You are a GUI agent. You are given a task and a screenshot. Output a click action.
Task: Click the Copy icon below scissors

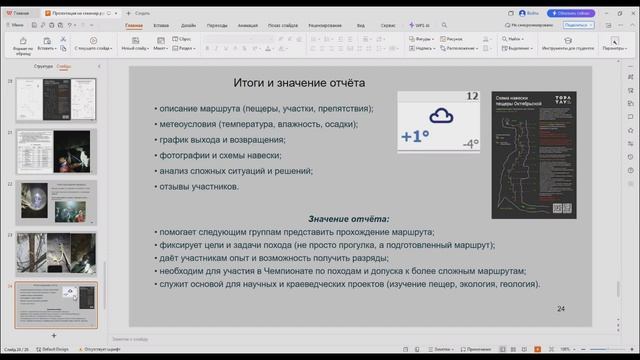[63, 49]
